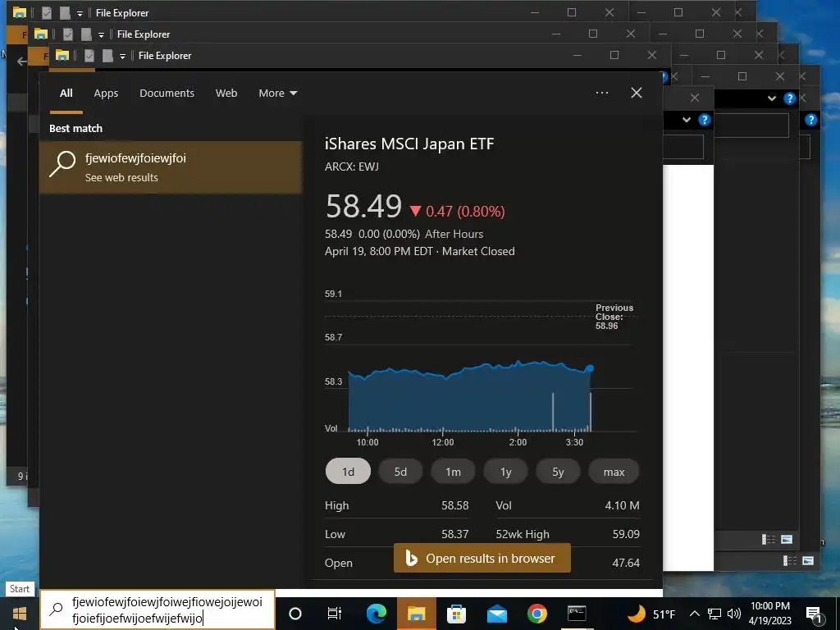Click the Vol 4.10 M value
840x630 pixels.
tap(622, 505)
